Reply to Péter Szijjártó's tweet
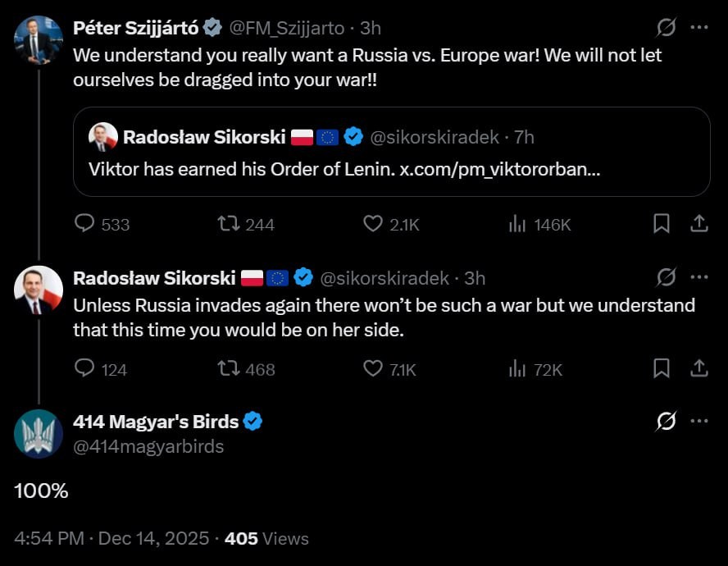 (85, 224)
